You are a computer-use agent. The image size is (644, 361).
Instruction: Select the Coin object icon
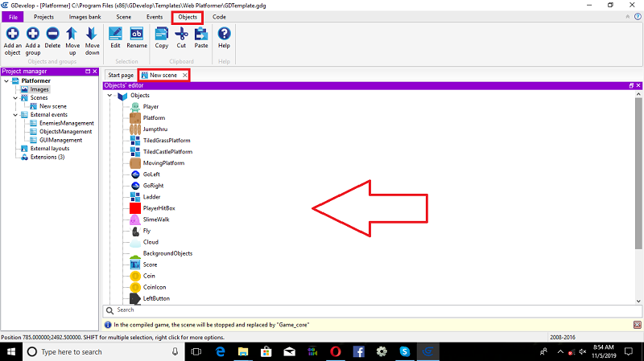point(135,276)
